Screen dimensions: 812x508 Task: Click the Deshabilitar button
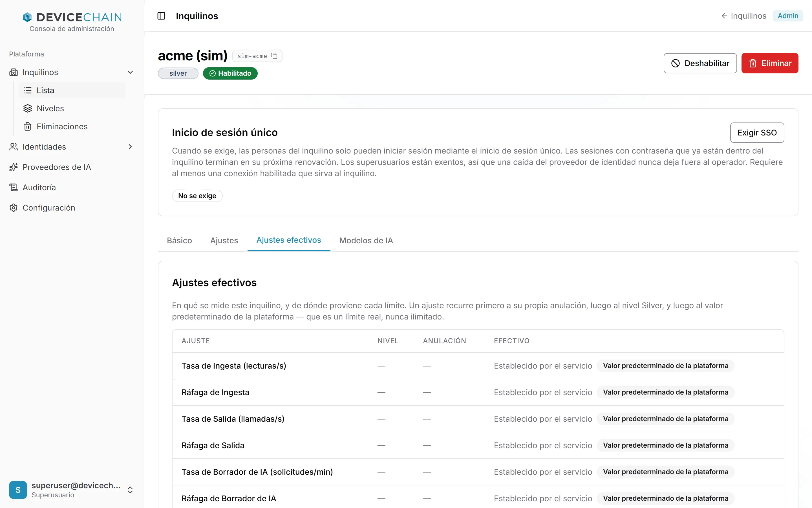[700, 63]
